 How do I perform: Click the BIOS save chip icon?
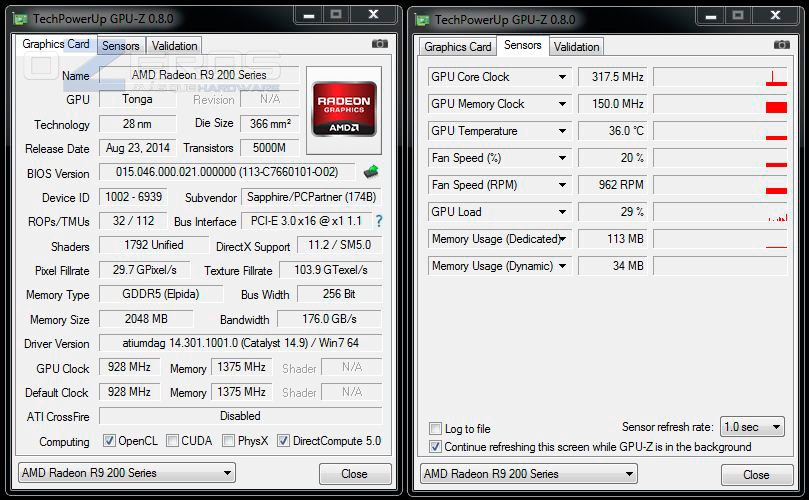[x=371, y=172]
